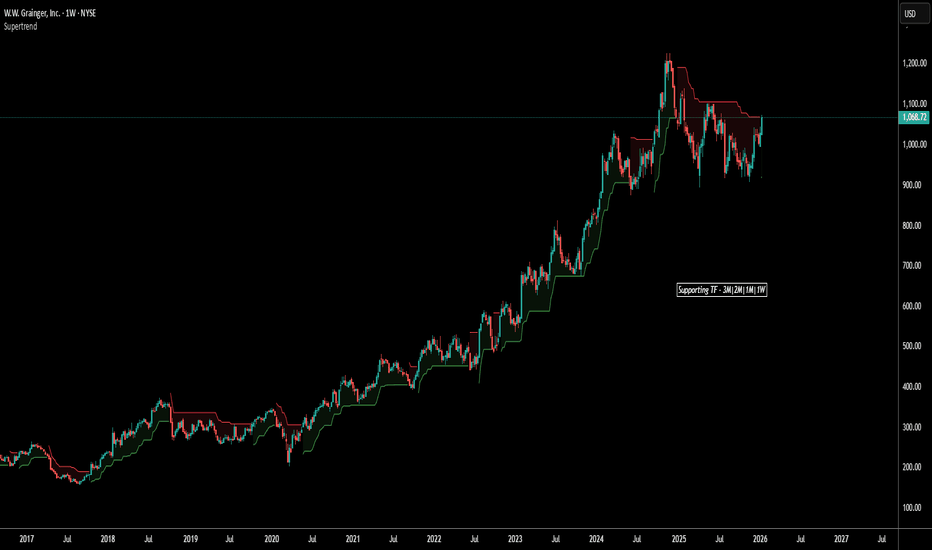Open the USD currency selector

coord(910,13)
